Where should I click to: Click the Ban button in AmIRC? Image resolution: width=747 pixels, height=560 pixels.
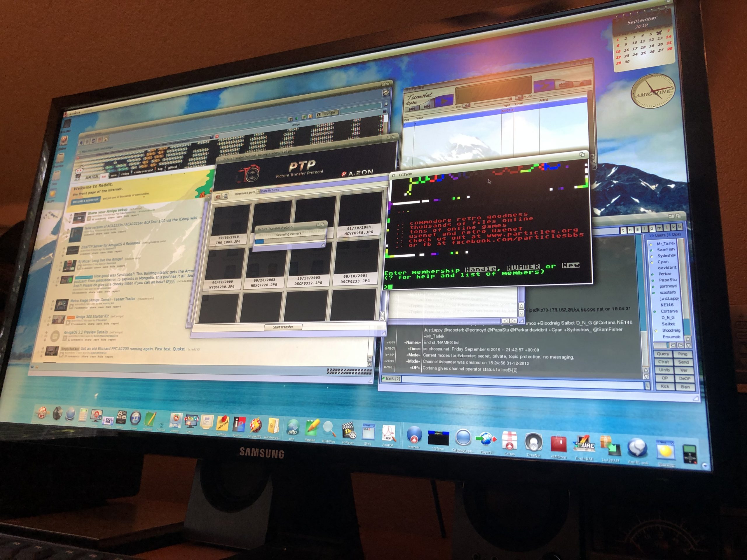coord(685,387)
